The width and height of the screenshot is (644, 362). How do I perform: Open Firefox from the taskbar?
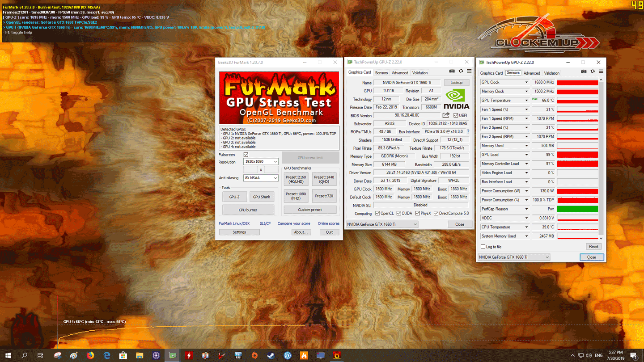pyautogui.click(x=90, y=356)
